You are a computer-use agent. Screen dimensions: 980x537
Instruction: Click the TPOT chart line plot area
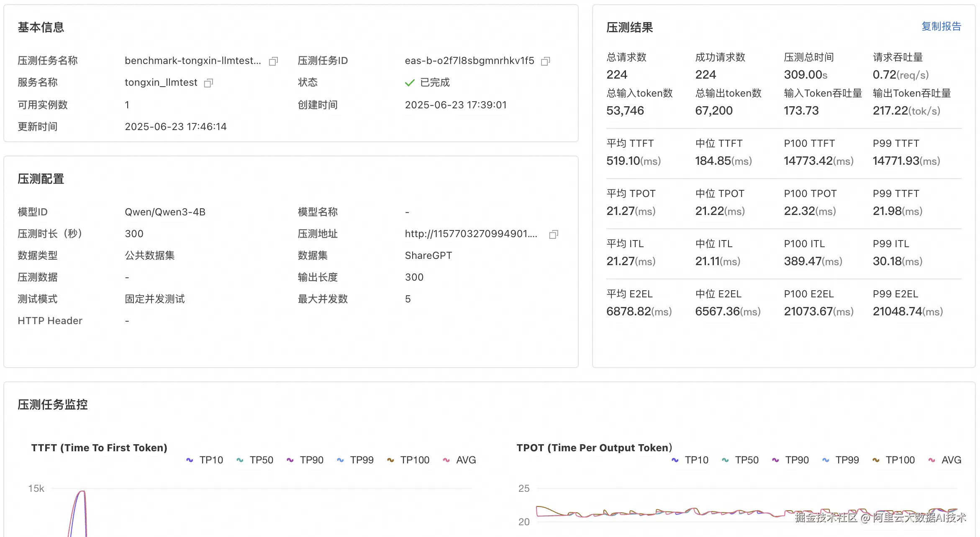(x=747, y=512)
